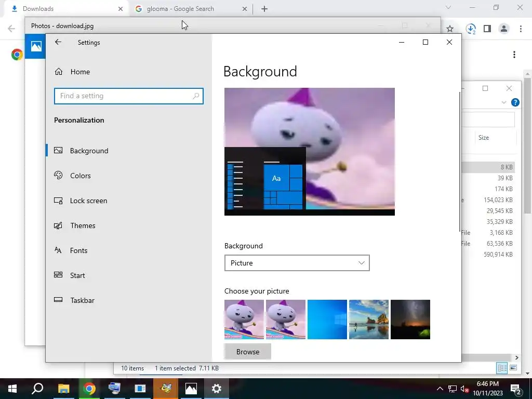The width and height of the screenshot is (532, 399).
Task: Open Chrome profile avatar
Action: click(504, 29)
